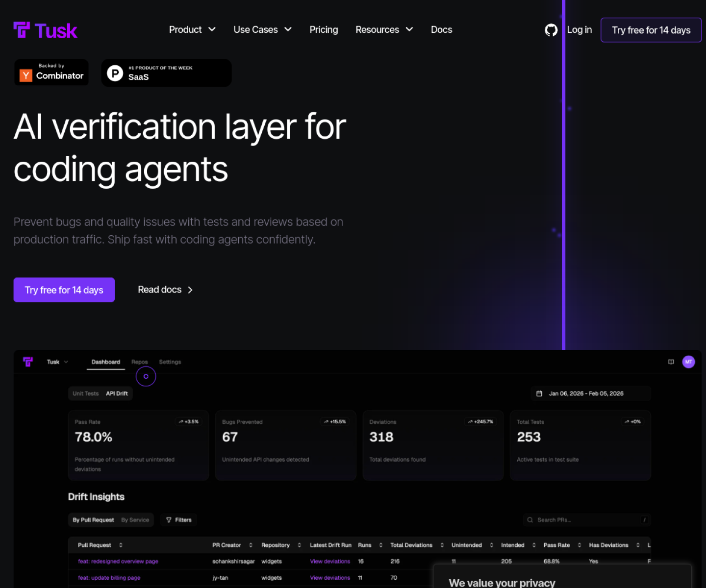The height and width of the screenshot is (588, 706).
Task: Click the calendar icon beside date range
Action: click(x=539, y=393)
